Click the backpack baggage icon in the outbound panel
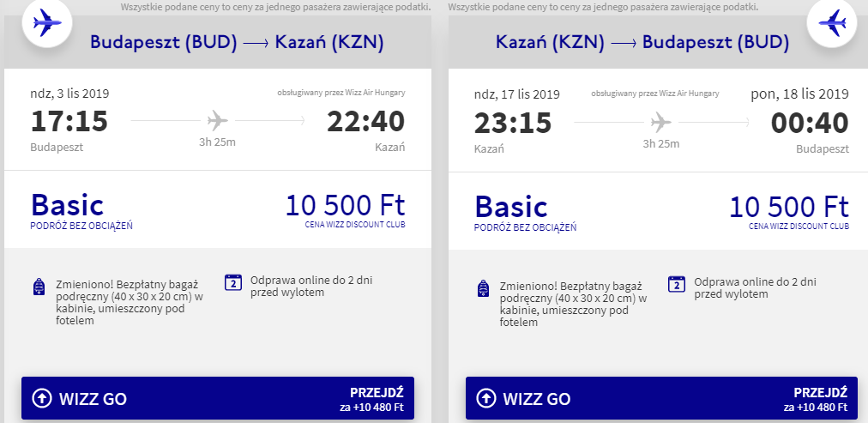The height and width of the screenshot is (423, 868). (x=39, y=287)
